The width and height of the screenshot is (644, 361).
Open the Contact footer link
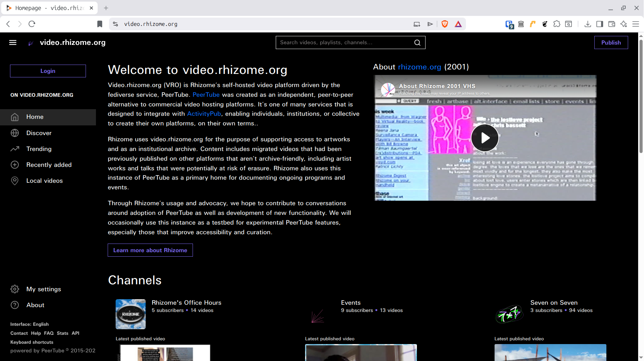[19, 333]
